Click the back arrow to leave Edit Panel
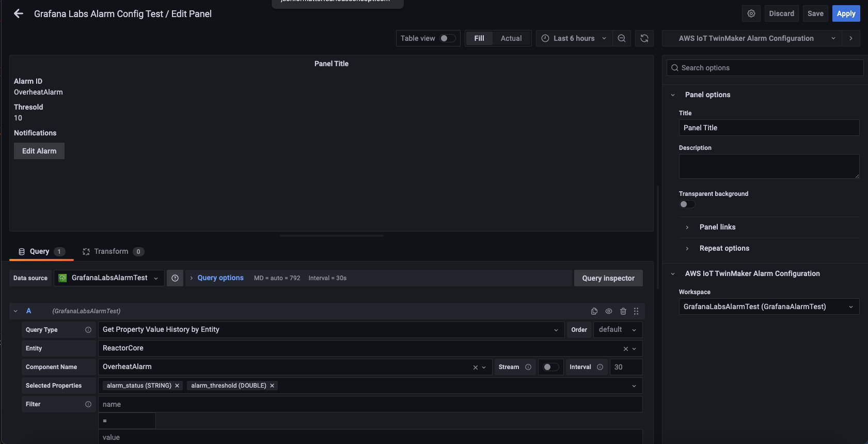 point(19,14)
